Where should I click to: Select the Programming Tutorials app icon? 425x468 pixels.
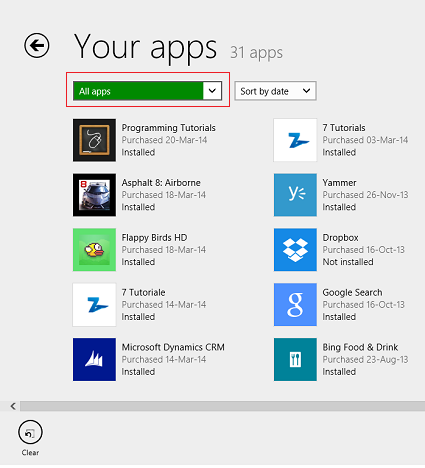[94, 140]
